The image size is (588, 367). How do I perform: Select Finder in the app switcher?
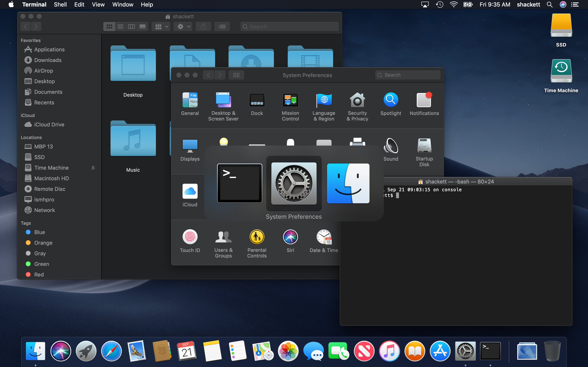click(x=348, y=183)
